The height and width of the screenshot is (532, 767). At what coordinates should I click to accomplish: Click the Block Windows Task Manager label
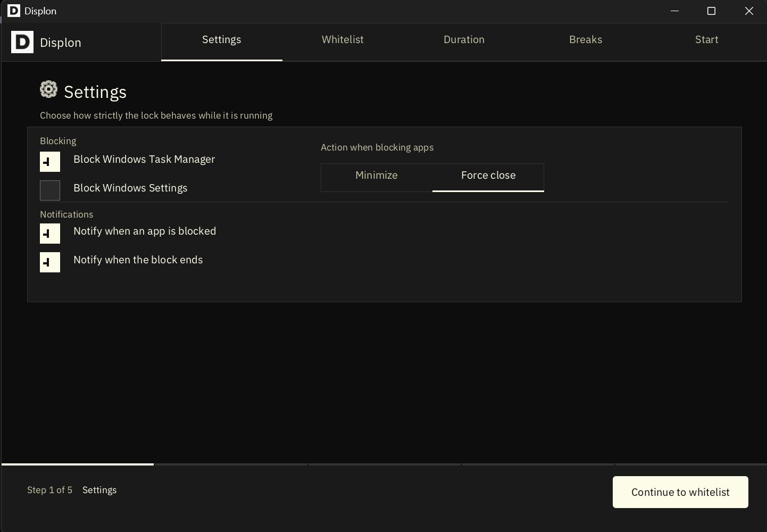coord(144,160)
